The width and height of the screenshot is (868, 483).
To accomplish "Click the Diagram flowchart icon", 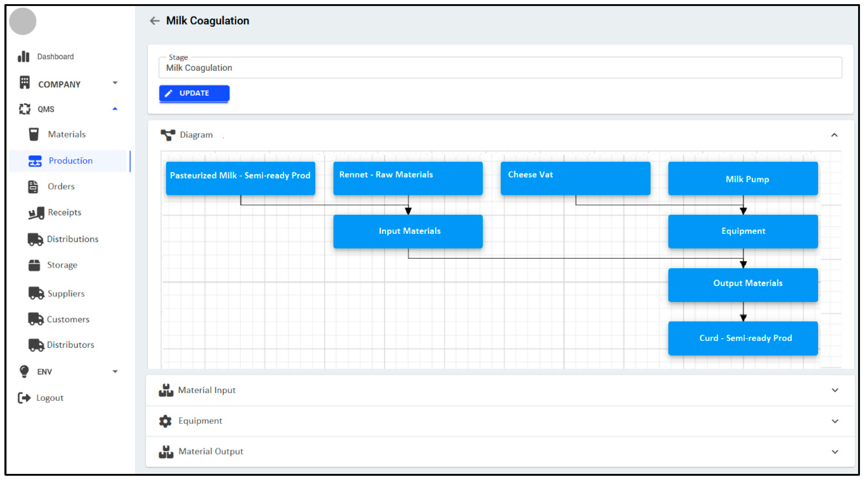I will [168, 135].
